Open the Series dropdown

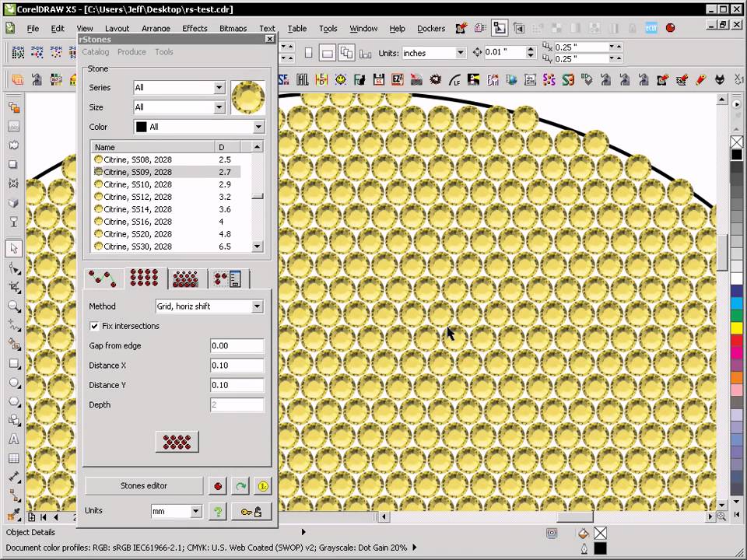coord(219,88)
